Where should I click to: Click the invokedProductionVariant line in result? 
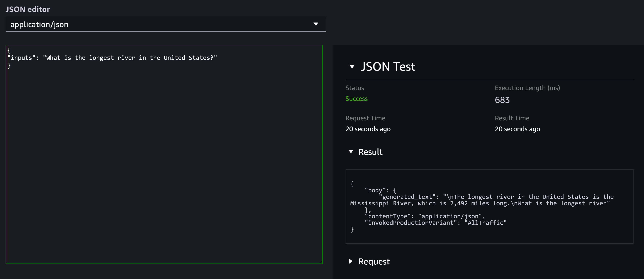coord(435,223)
